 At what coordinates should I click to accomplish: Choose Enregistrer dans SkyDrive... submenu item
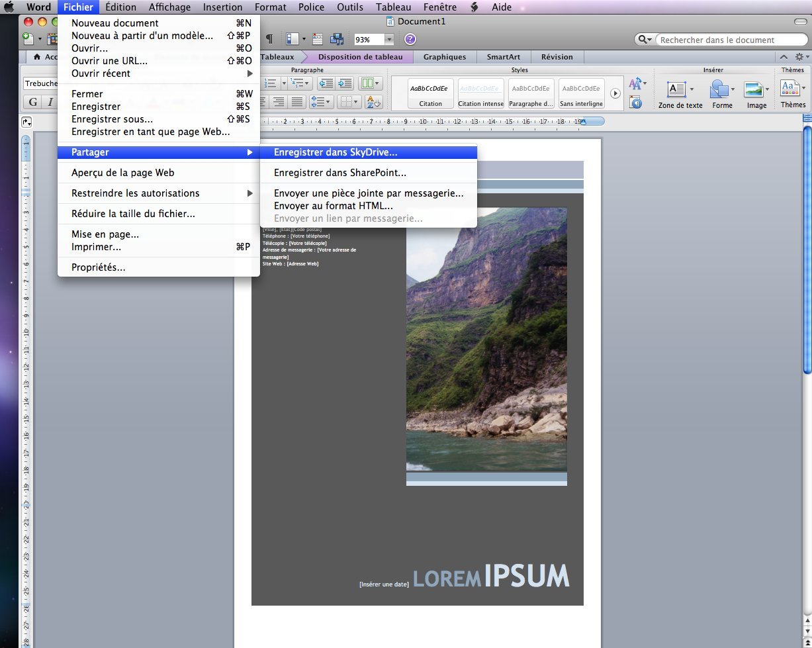[x=368, y=152]
